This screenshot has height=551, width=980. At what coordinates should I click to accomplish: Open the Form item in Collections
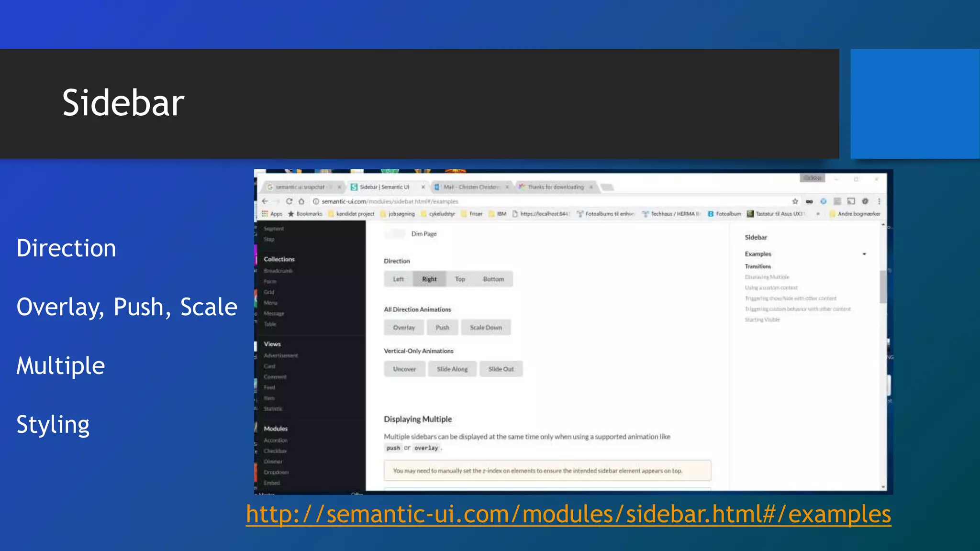pos(270,282)
